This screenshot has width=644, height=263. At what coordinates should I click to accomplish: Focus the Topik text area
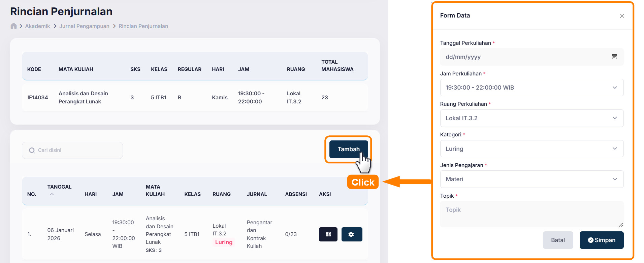pyautogui.click(x=532, y=214)
